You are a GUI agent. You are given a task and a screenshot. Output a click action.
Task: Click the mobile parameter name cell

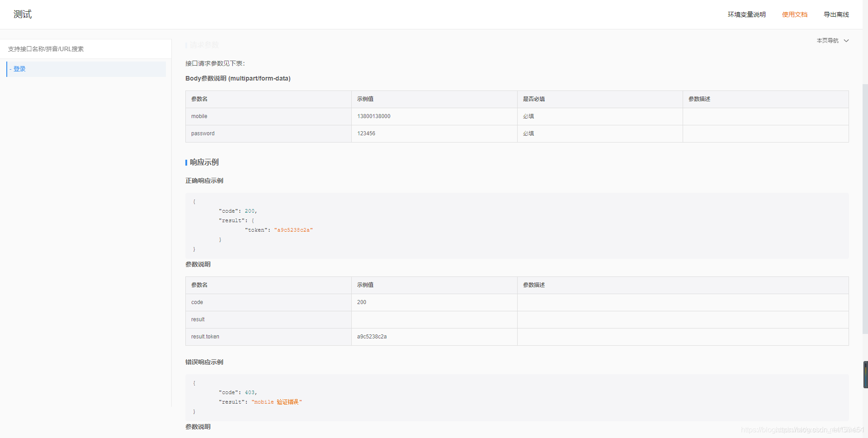tap(269, 116)
